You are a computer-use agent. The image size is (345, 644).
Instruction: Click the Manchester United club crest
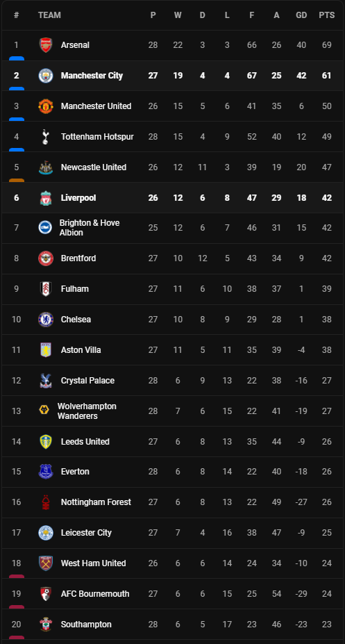(46, 106)
